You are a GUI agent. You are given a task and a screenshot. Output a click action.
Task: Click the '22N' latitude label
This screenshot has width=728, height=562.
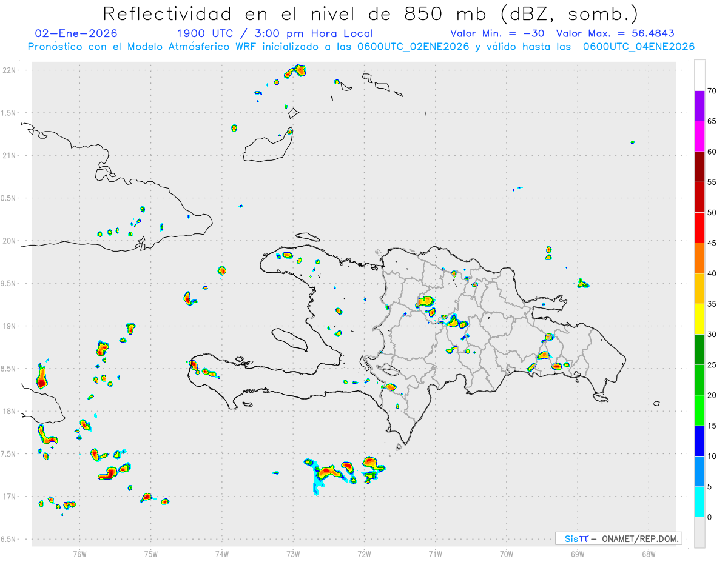click(x=10, y=70)
